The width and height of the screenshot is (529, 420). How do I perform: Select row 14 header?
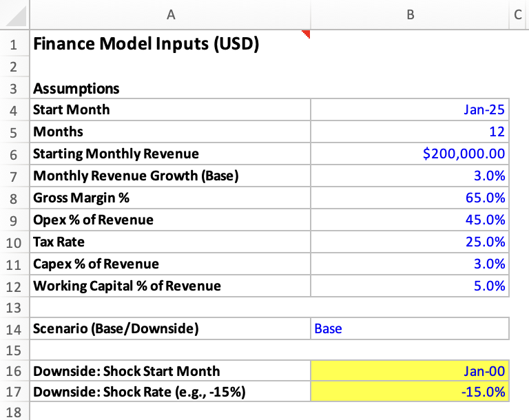pos(14,328)
